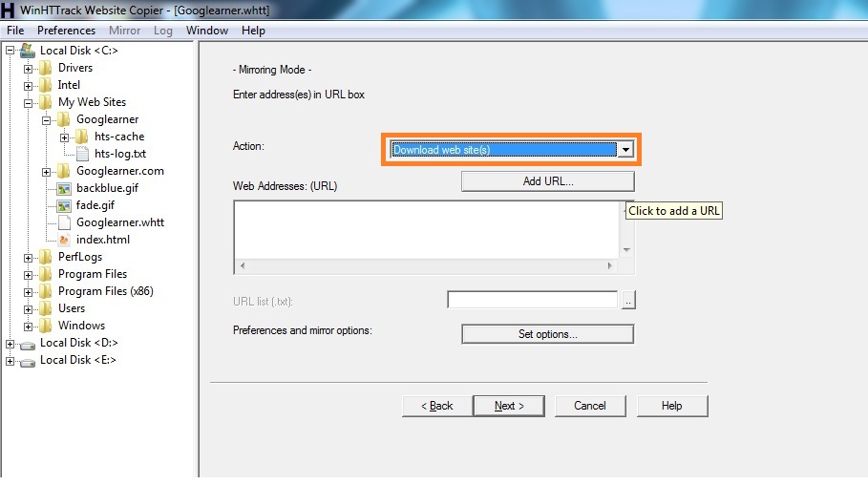868x485 pixels.
Task: Collapse the Googlearner folder node
Action: (x=47, y=120)
